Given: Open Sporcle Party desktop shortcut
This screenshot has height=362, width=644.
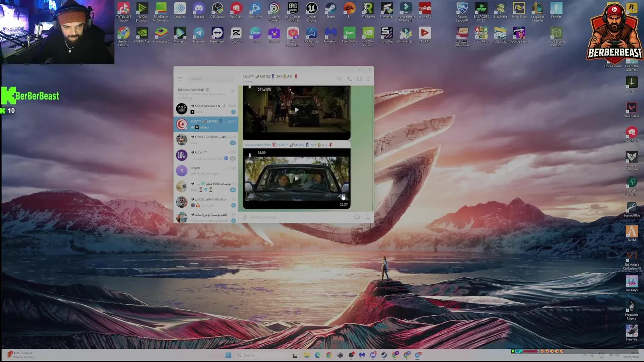Looking at the screenshot, I should pos(519,36).
